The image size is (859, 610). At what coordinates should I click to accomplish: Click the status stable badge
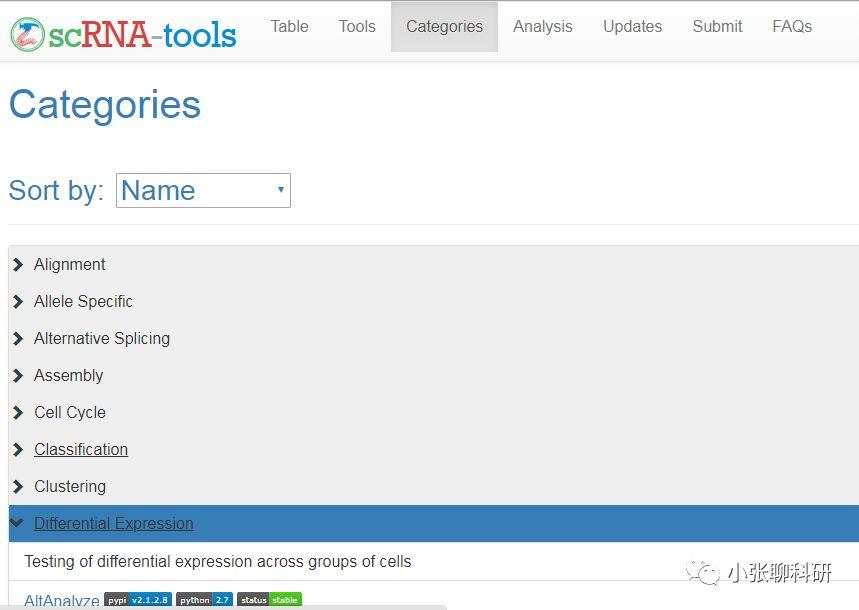269,600
